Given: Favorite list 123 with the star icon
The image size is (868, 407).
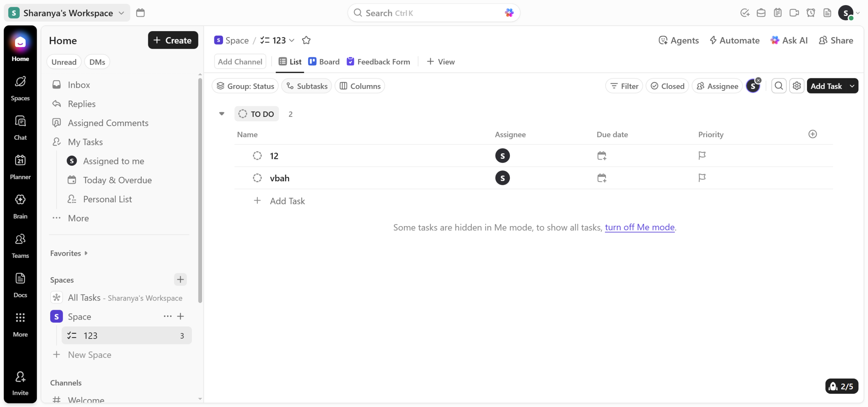Looking at the screenshot, I should click(x=306, y=40).
